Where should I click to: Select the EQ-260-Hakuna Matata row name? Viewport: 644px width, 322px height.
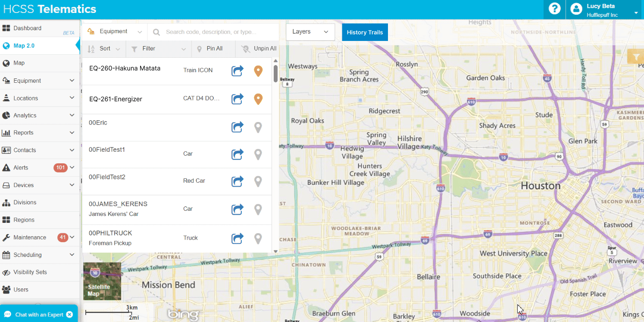click(x=125, y=68)
